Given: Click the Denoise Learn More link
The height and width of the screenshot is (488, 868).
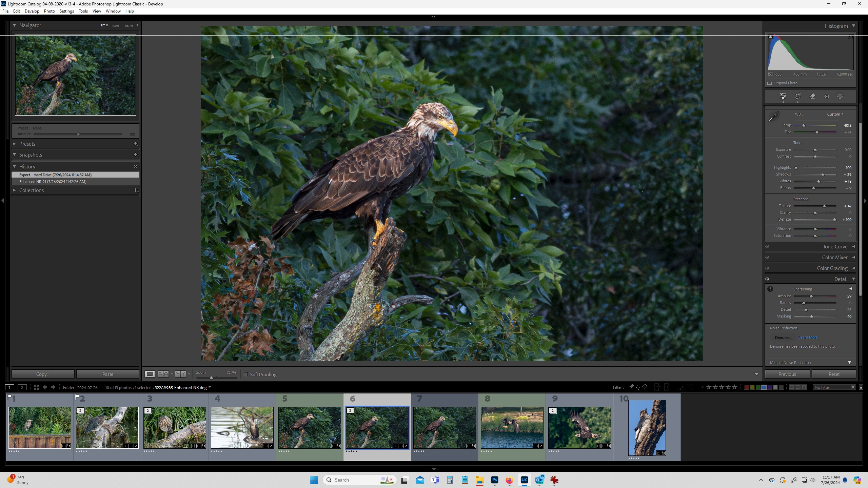Looking at the screenshot, I should [808, 337].
